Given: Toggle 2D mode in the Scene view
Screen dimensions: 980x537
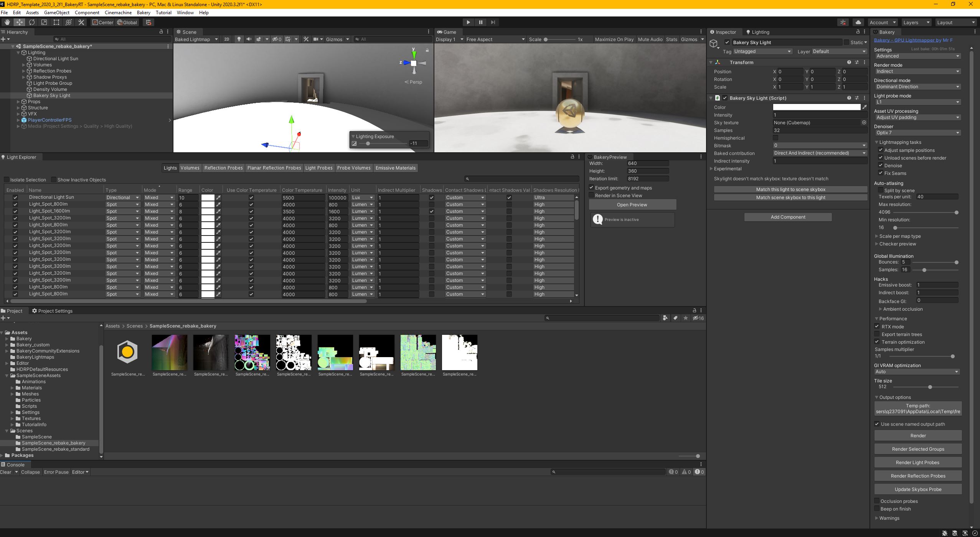Looking at the screenshot, I should [x=227, y=39].
